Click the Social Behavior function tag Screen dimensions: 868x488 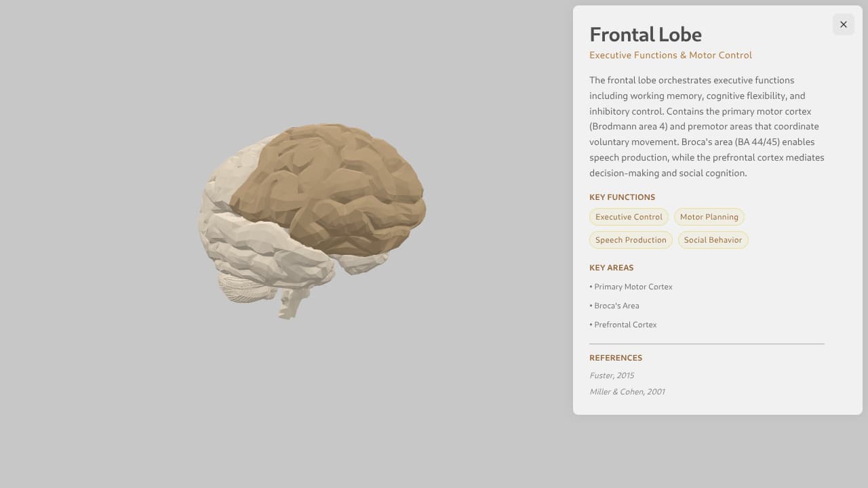pyautogui.click(x=713, y=240)
